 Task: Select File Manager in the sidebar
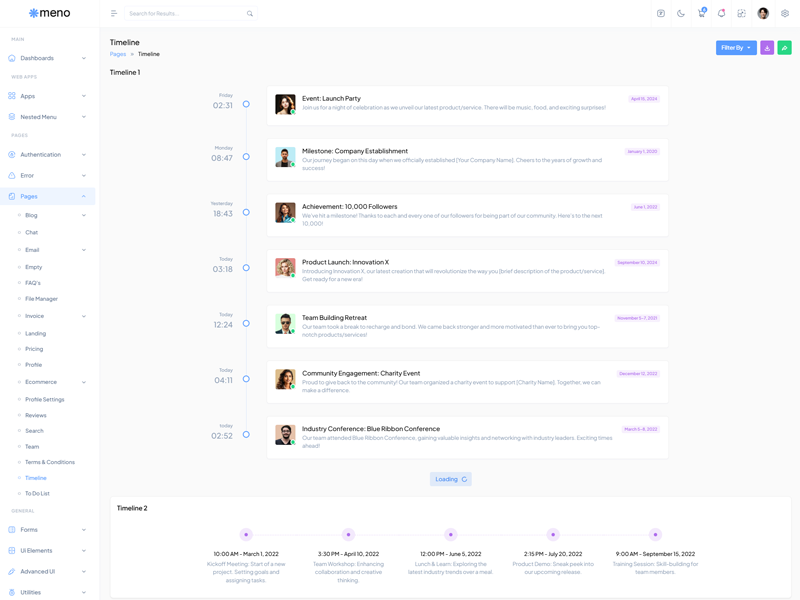click(41, 299)
